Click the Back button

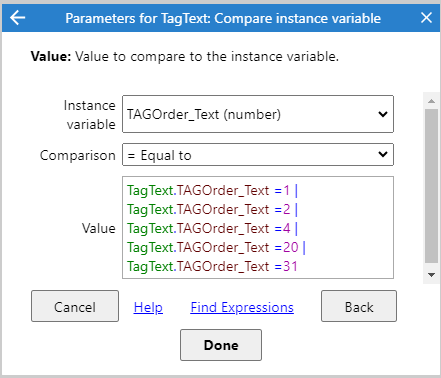pos(359,306)
